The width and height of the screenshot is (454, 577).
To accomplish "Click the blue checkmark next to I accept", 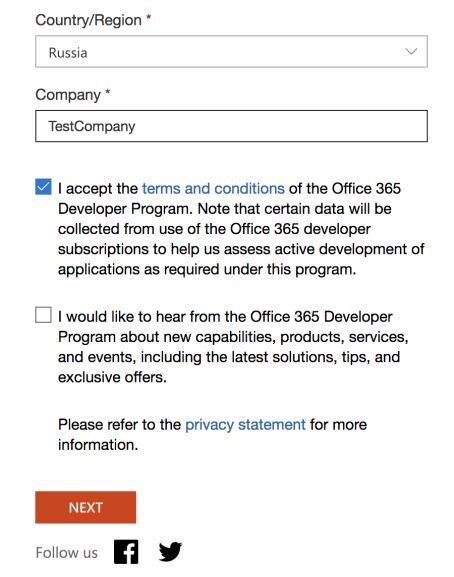I will pos(43,187).
